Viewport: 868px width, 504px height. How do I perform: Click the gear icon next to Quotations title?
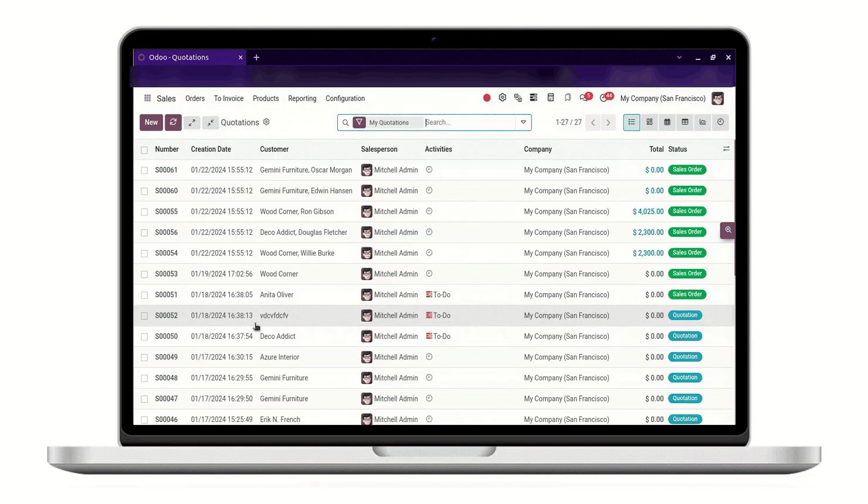pos(266,122)
